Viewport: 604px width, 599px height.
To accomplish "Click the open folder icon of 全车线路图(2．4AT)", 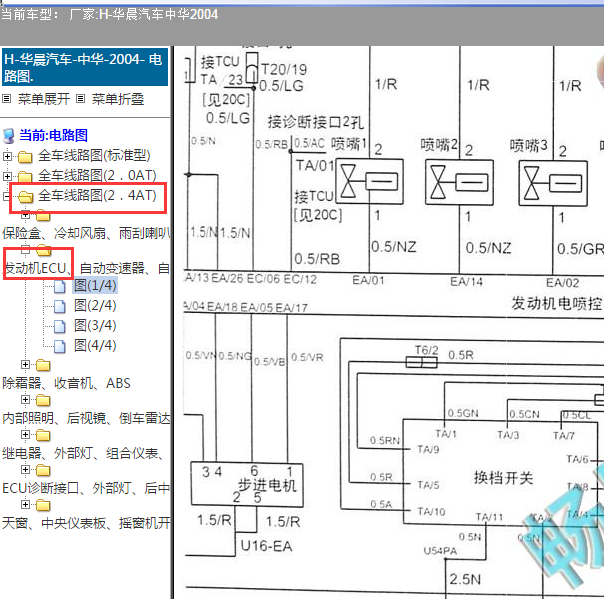I will coord(25,197).
